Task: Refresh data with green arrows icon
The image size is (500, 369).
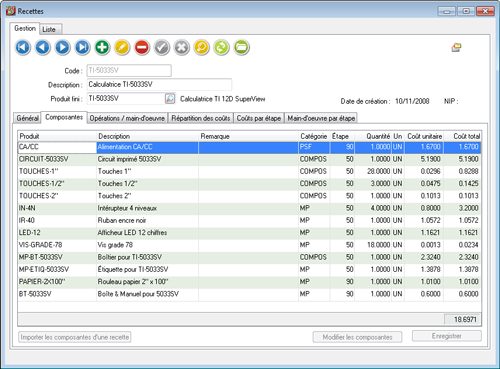Action: [222, 47]
